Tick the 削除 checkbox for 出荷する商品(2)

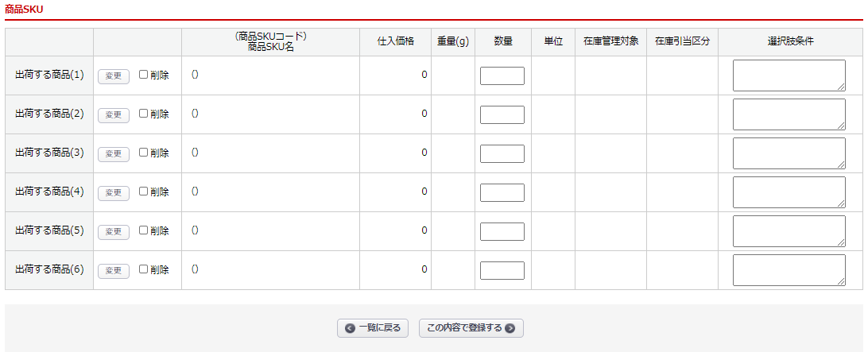click(144, 114)
